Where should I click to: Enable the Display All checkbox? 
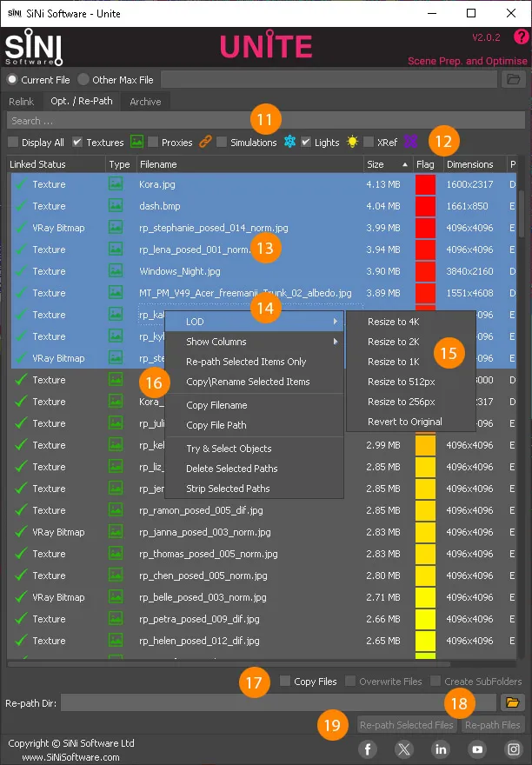(13, 142)
